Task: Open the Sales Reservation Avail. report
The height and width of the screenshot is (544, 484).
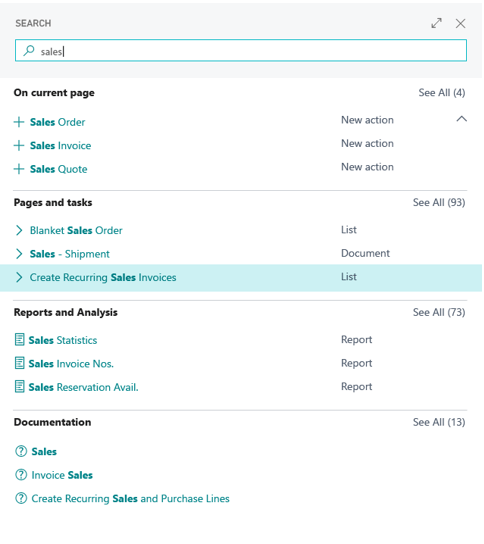Action: pos(84,388)
